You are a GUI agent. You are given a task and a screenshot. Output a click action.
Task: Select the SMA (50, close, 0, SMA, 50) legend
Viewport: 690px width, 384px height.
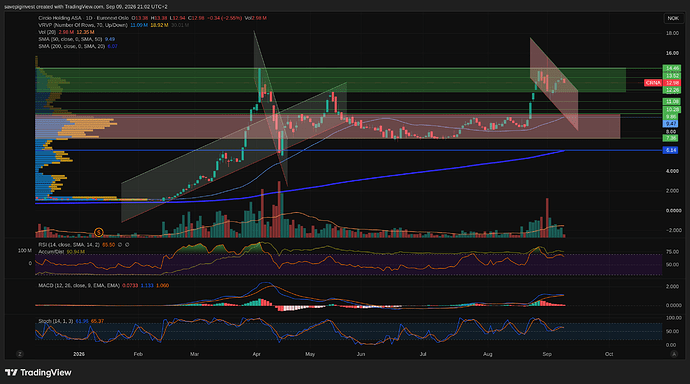pyautogui.click(x=70, y=39)
